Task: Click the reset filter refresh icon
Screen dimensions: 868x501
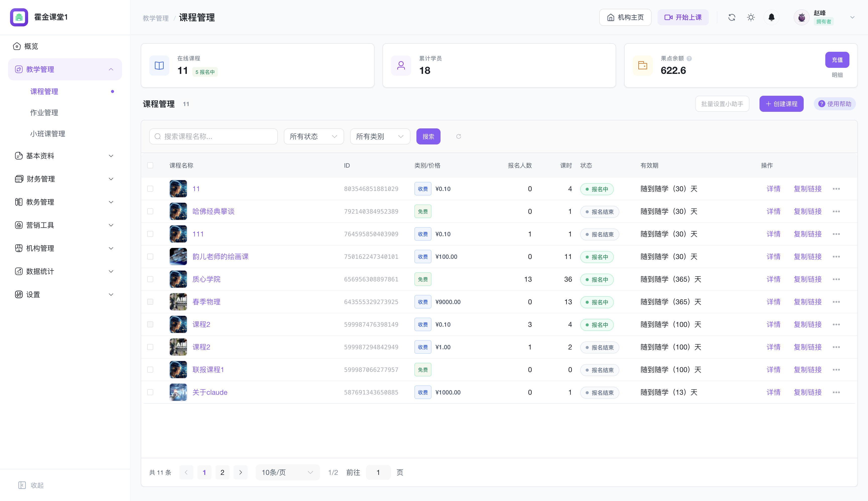Action: point(458,137)
